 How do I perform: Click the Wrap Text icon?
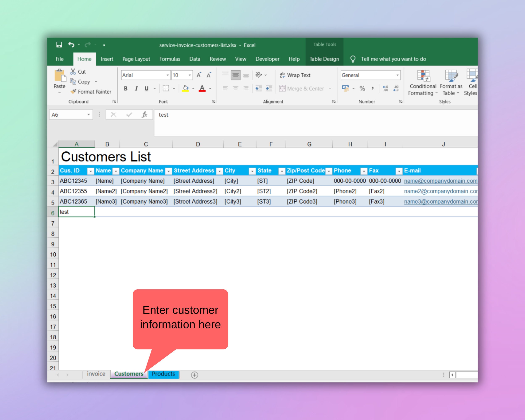coord(282,75)
